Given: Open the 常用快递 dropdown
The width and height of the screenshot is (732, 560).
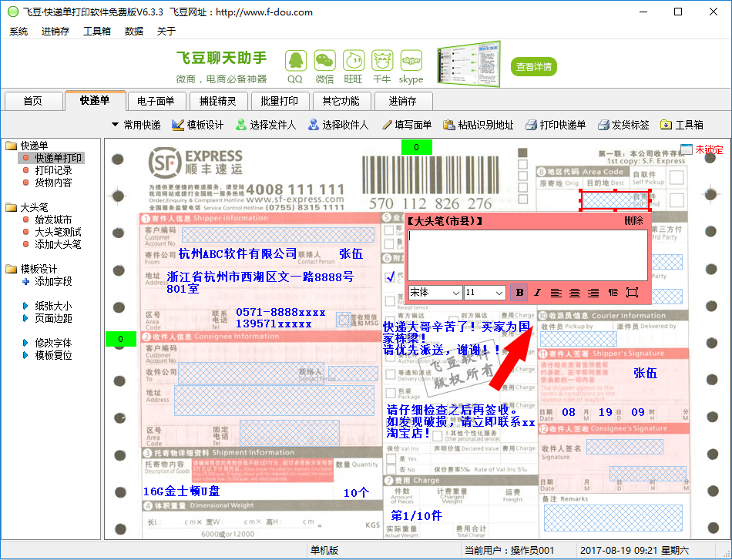Looking at the screenshot, I should [x=136, y=125].
